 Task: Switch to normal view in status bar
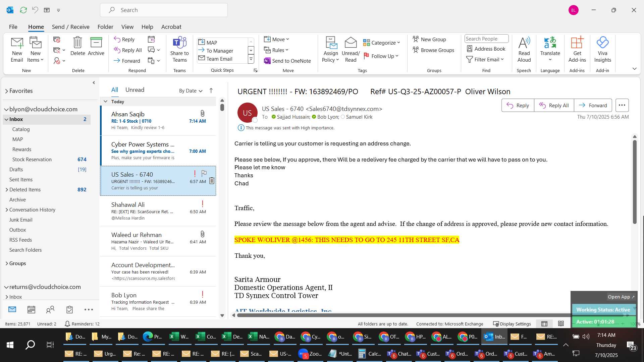pyautogui.click(x=544, y=324)
